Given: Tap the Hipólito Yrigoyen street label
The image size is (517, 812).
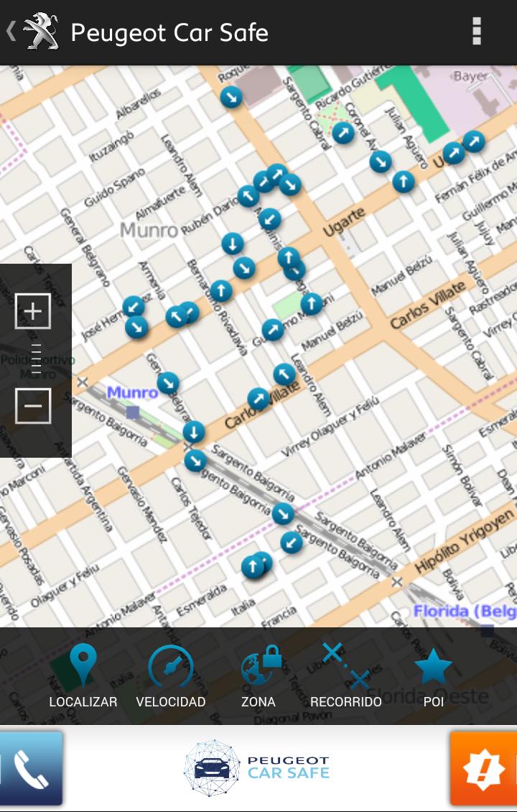Looking at the screenshot, I should (x=465, y=540).
